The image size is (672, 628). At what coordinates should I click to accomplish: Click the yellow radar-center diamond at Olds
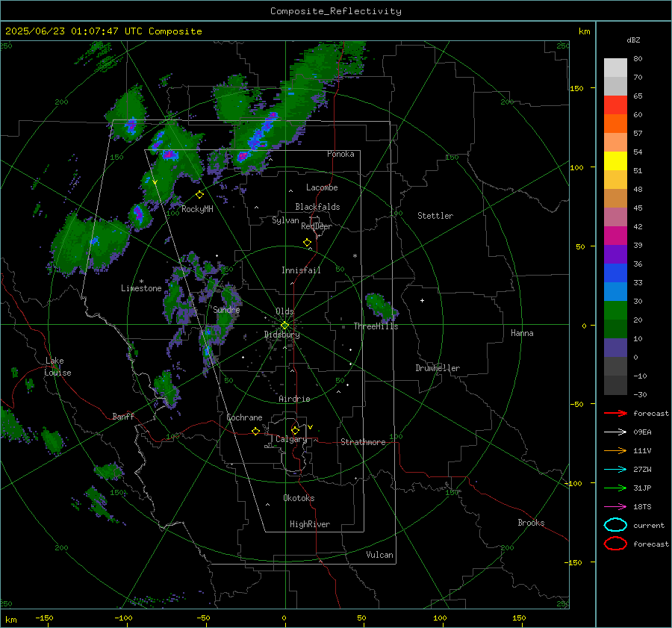click(284, 326)
